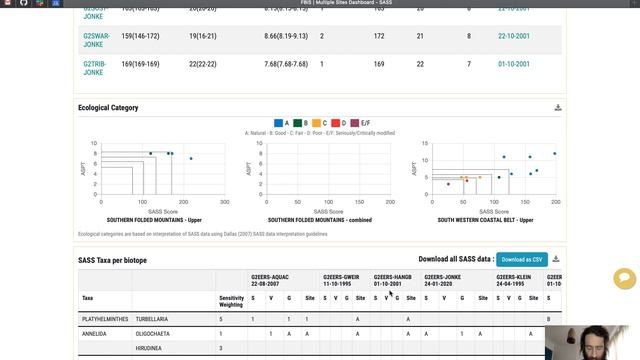The height and width of the screenshot is (360, 640).
Task: Open the G2TRIB-JONKE site link
Action: [x=94, y=68]
